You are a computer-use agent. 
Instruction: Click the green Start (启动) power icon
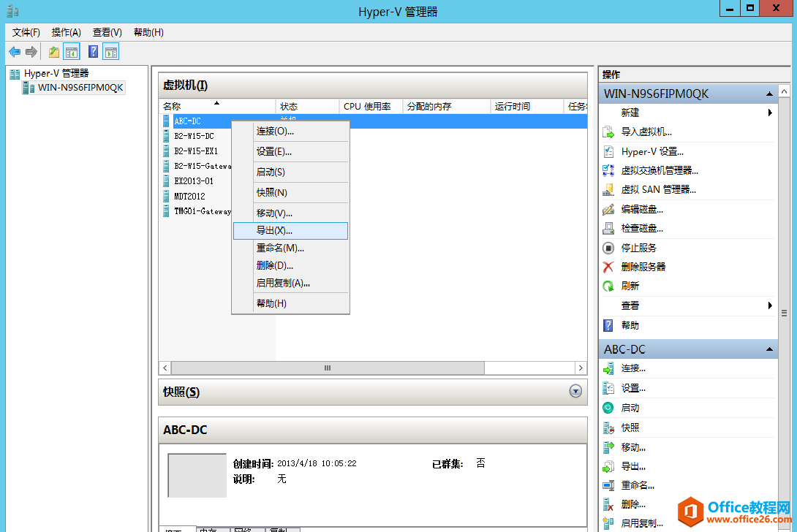608,408
